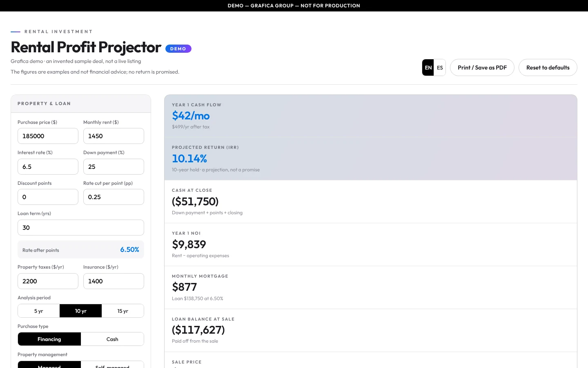Viewport: 588px width, 368px height.
Task: Click the PROPERTY & LOAN panel header
Action: (x=81, y=104)
